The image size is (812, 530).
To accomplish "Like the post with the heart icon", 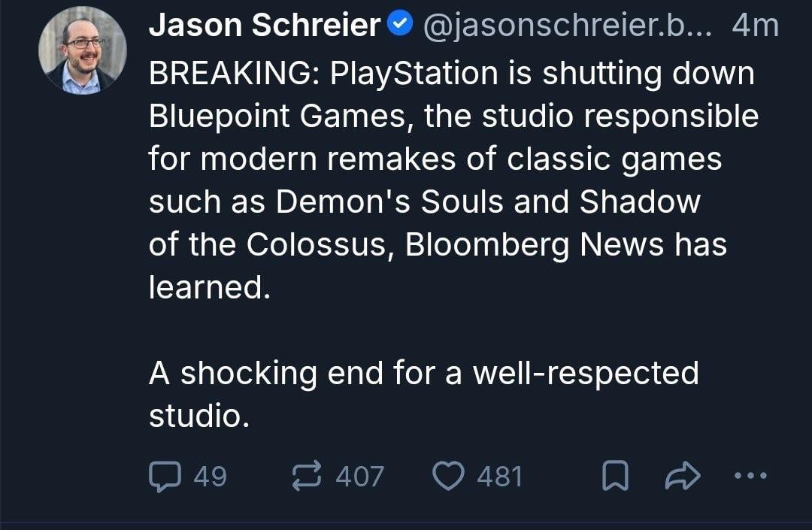I will click(450, 476).
